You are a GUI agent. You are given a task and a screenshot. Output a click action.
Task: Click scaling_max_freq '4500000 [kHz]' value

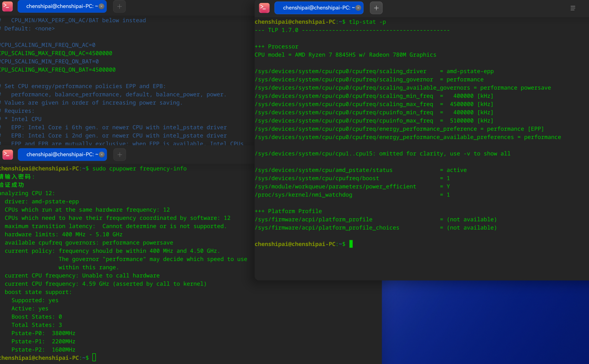(x=472, y=104)
